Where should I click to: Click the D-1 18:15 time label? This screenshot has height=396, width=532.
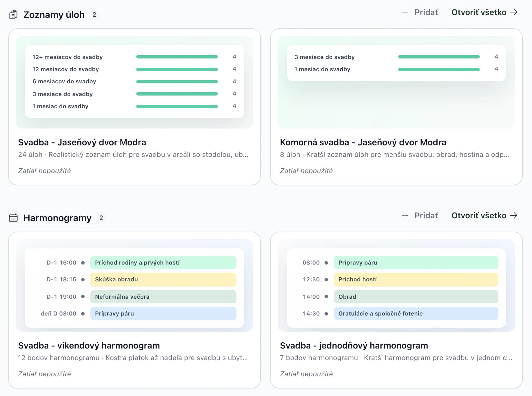coord(61,279)
